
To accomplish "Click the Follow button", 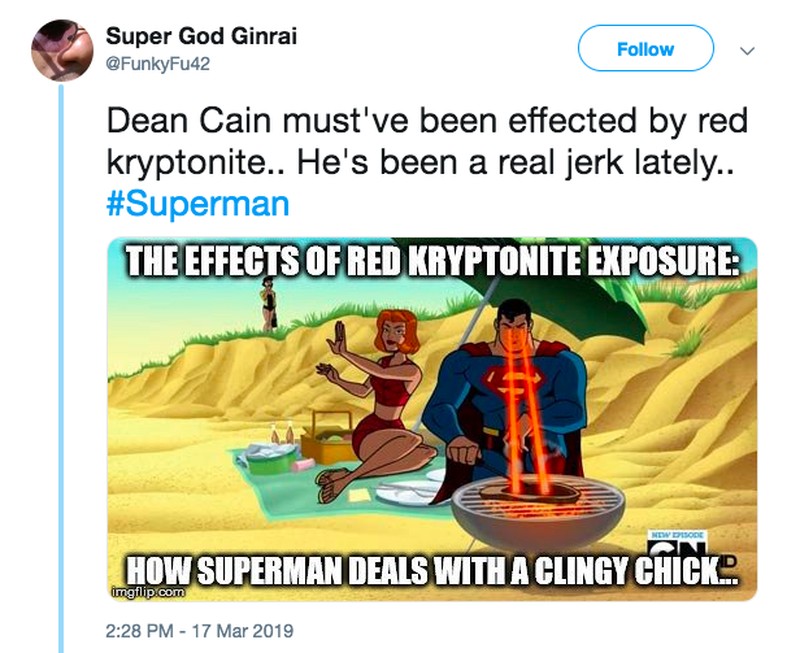I will pos(645,49).
